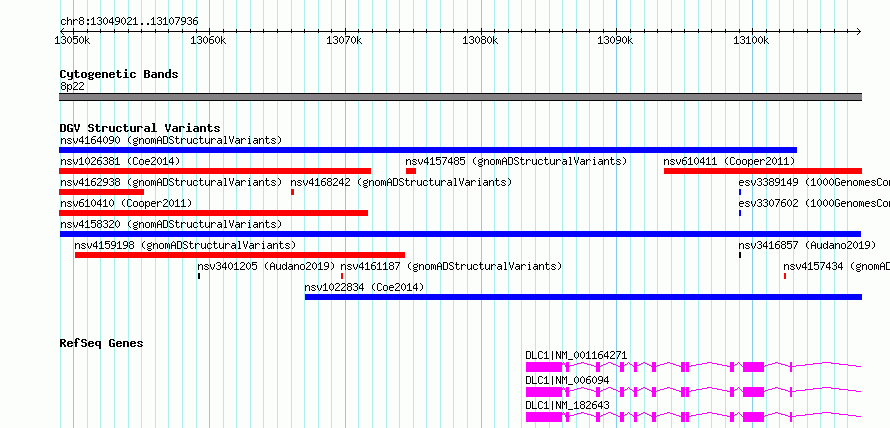Click the 13060k ruler tick label

(x=208, y=40)
